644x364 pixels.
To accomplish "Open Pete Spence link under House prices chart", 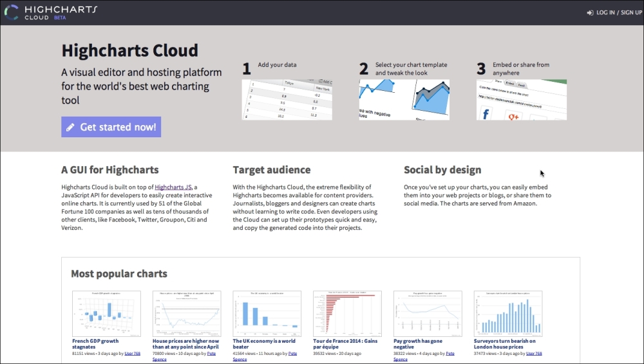I will point(211,353).
